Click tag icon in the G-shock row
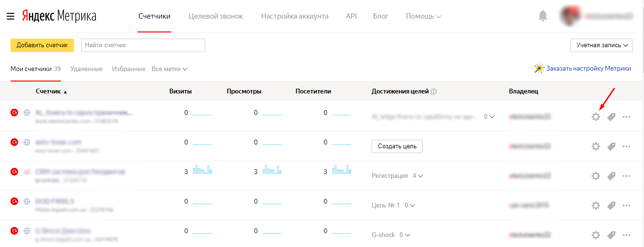The image size is (644, 247). (611, 235)
